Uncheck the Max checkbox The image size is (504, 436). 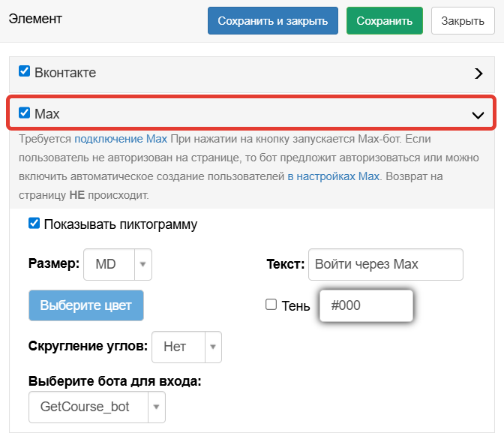click(25, 113)
